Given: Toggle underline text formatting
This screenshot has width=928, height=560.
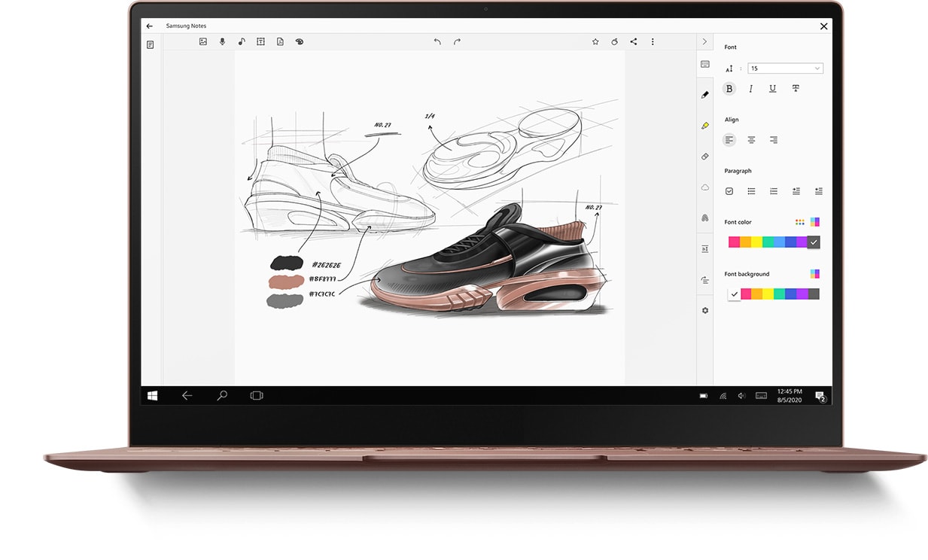Looking at the screenshot, I should (x=772, y=89).
